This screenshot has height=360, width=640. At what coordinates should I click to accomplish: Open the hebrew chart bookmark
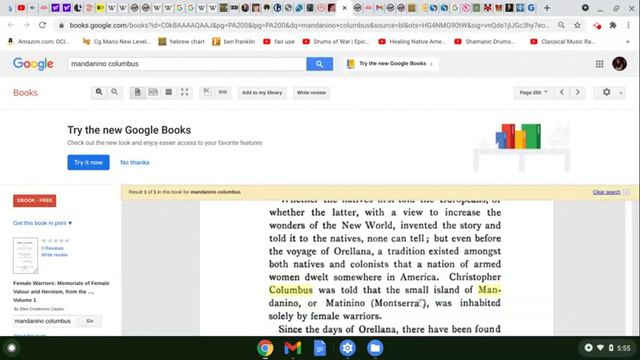coord(182,42)
